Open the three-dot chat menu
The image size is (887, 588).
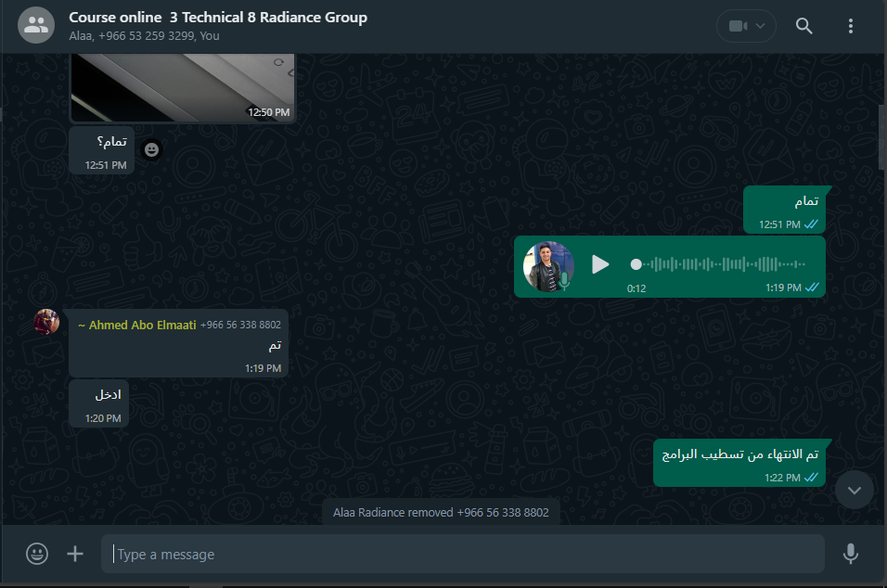click(850, 26)
